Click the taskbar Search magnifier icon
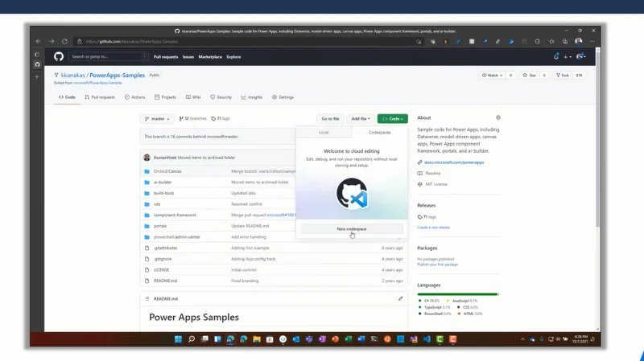The image size is (644, 361). [192, 339]
